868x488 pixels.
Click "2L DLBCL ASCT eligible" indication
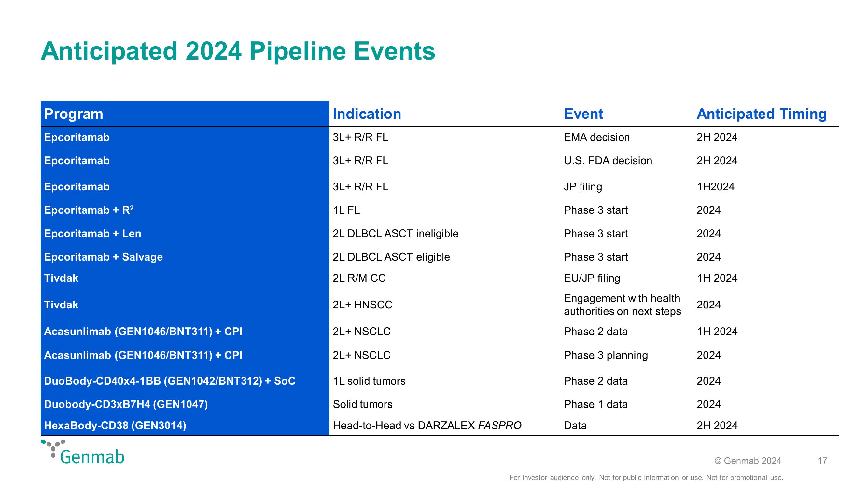[x=391, y=257]
